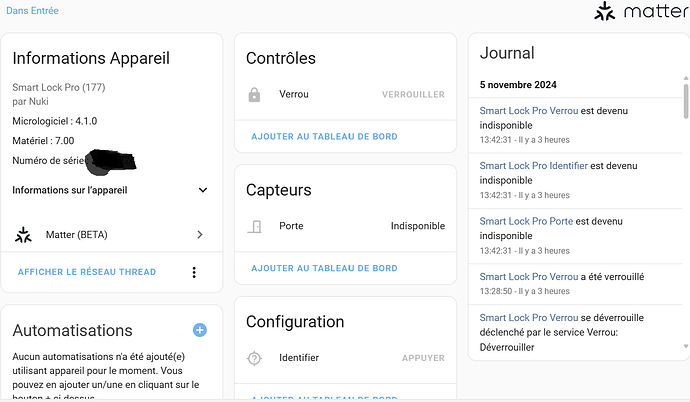The height and width of the screenshot is (402, 690).
Task: Click the VERROUILLER button
Action: point(413,95)
